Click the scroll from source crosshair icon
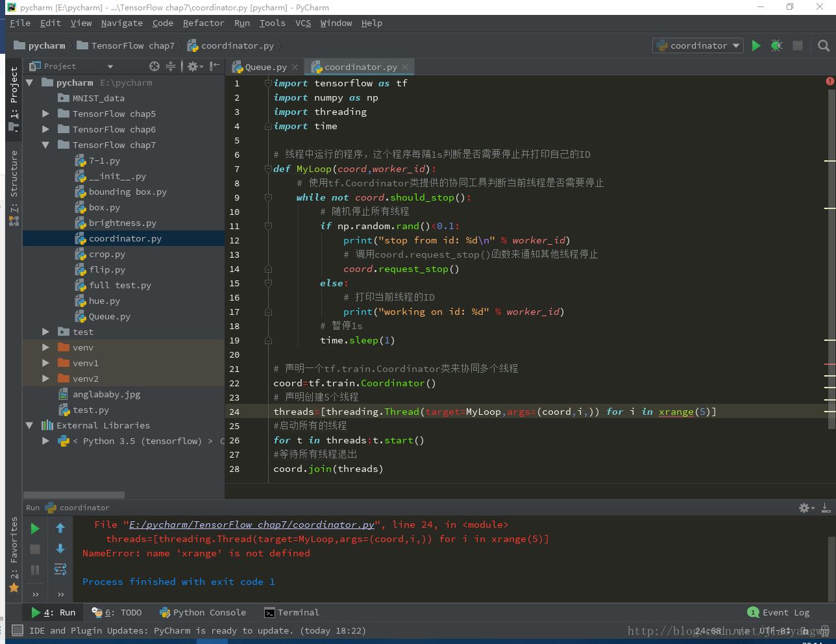Viewport: 836px width, 644px height. 154,66
